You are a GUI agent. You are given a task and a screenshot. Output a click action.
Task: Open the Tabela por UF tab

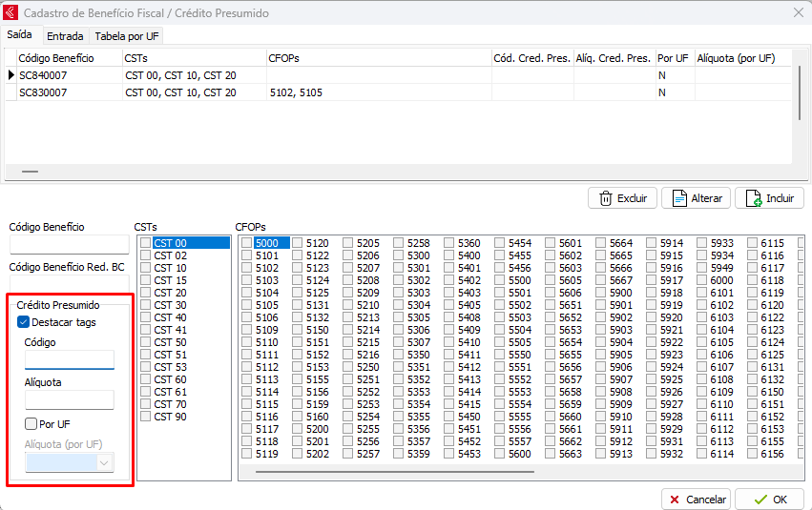tap(126, 35)
